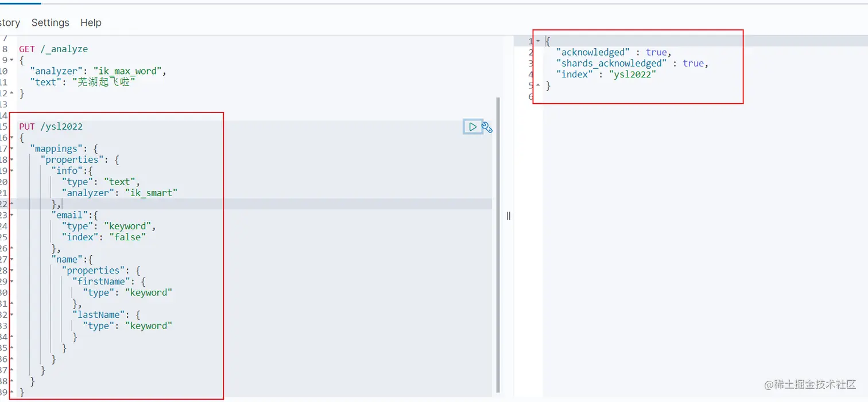
Task: Place cursor on PUT /ysl2022 line
Action: pyautogui.click(x=51, y=127)
